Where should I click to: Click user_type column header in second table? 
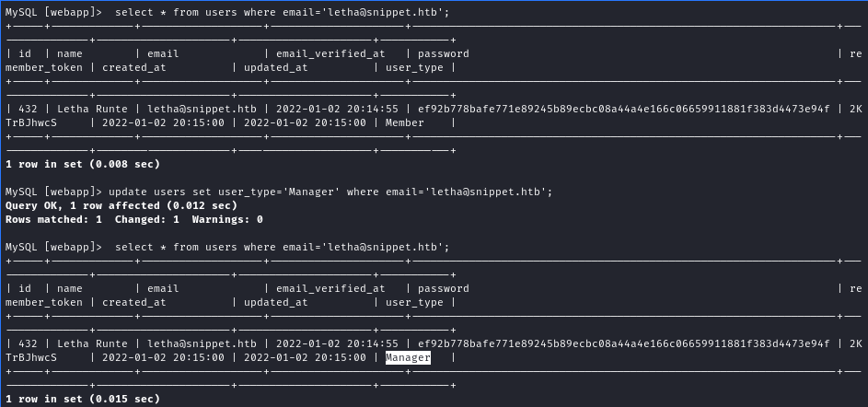pyautogui.click(x=414, y=302)
